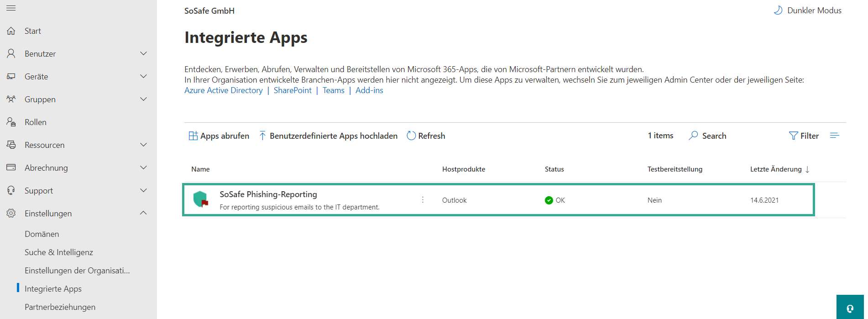
Task: Collapse the Einstellungen section
Action: tap(143, 213)
